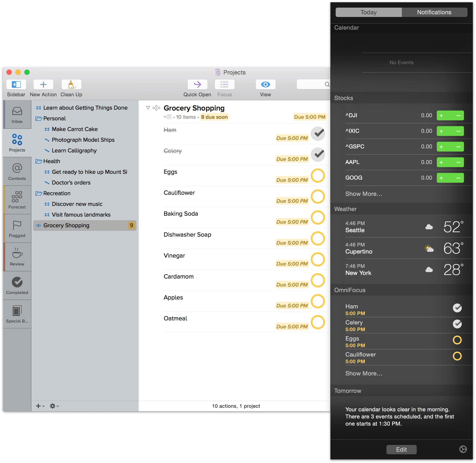Toggle checkbox for completed Ham item
This screenshot has height=463, width=476.
[319, 133]
